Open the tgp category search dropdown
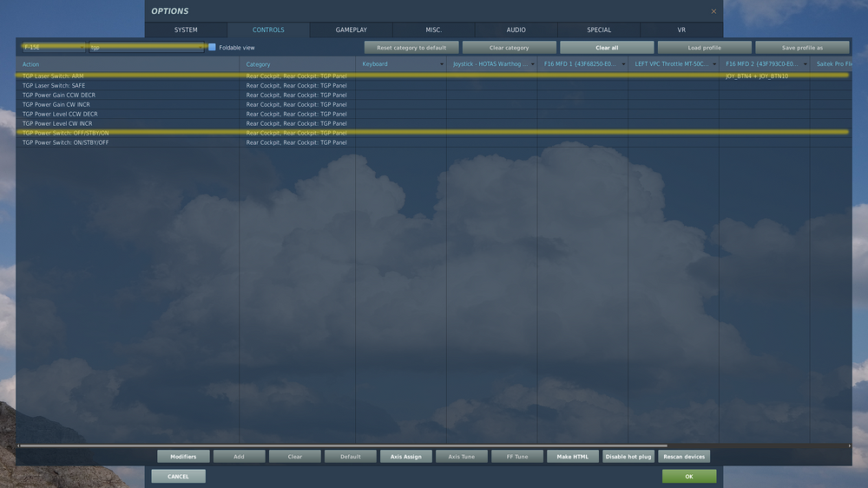868x488 pixels. pos(147,48)
